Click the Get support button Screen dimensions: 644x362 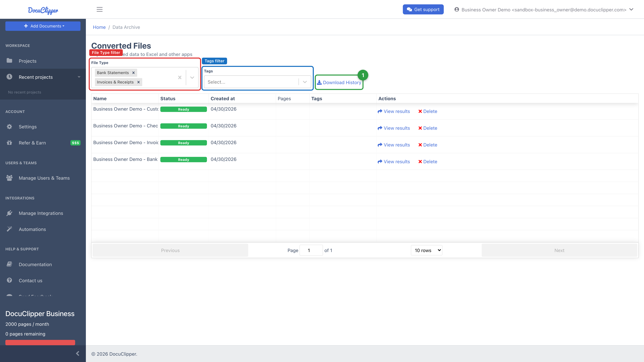pyautogui.click(x=423, y=10)
